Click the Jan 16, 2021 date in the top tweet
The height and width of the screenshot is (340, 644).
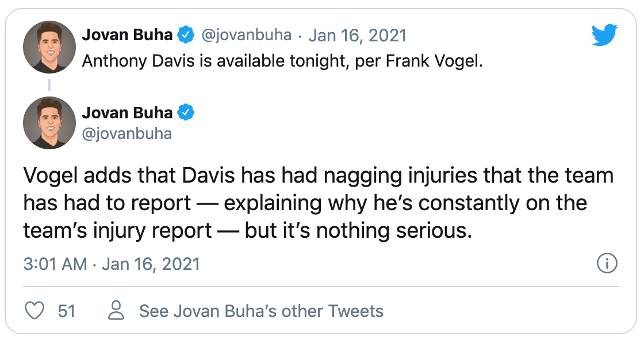(357, 35)
